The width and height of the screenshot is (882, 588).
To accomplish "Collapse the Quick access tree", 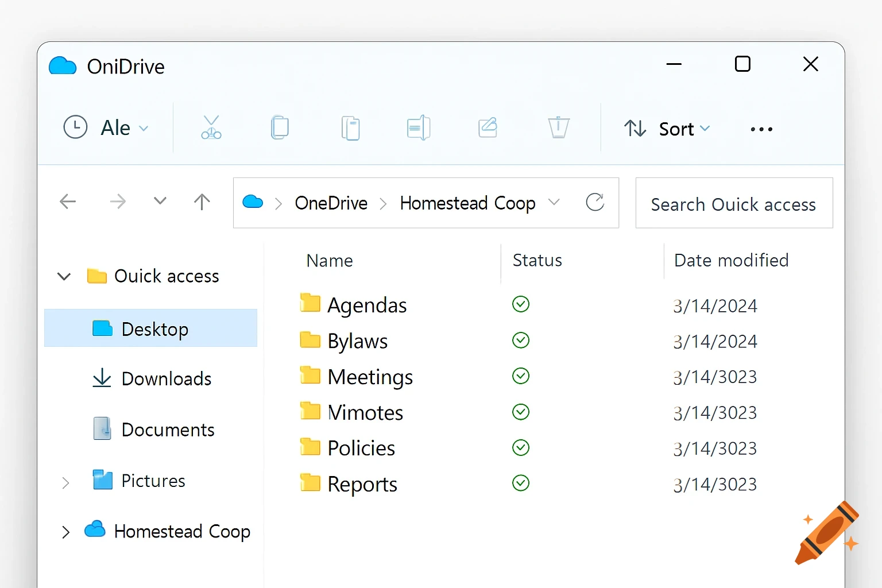I will [x=64, y=276].
